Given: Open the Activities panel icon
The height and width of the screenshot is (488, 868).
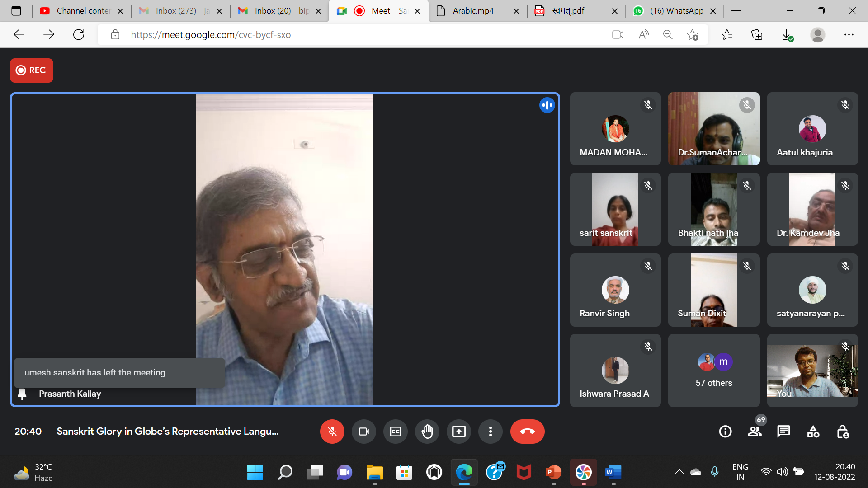Looking at the screenshot, I should click(813, 432).
